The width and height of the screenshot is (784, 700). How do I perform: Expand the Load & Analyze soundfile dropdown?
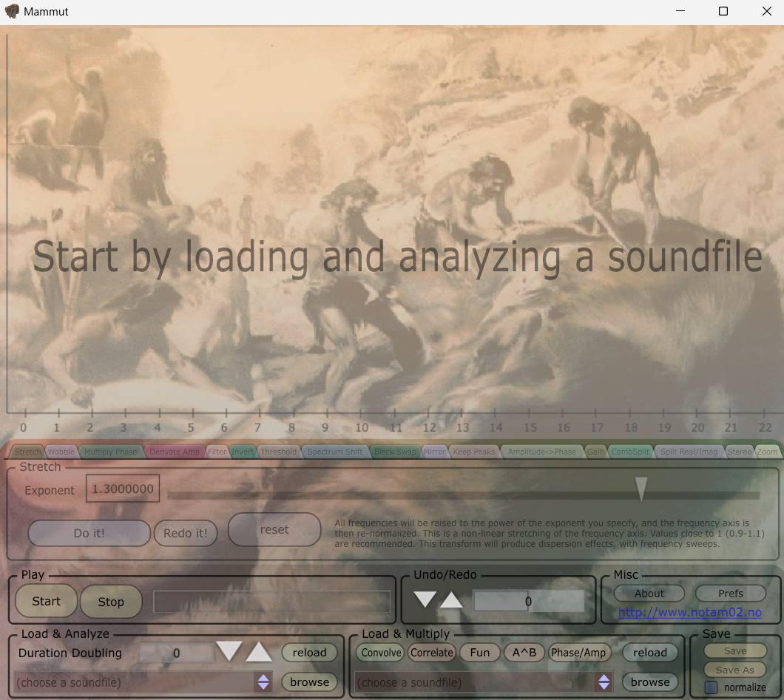point(263,682)
